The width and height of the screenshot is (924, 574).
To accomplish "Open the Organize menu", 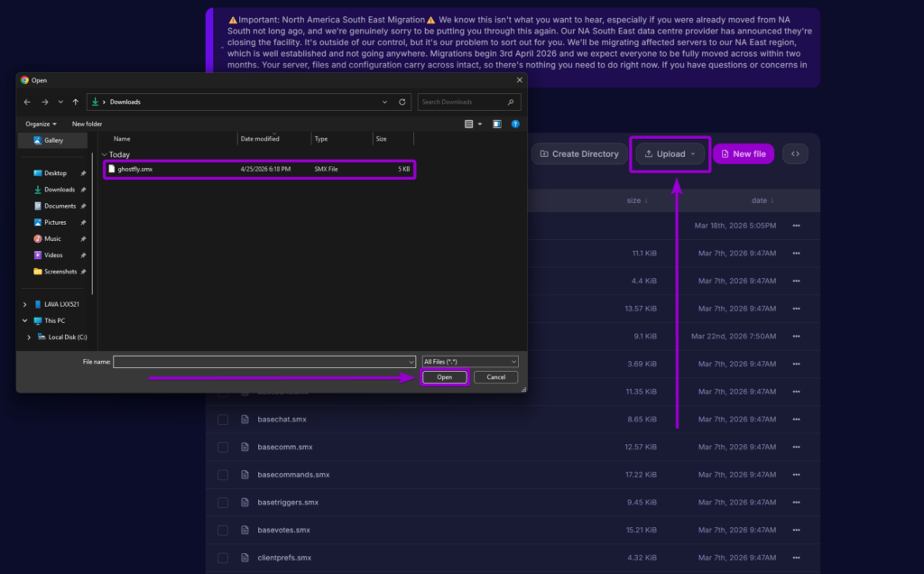I will point(37,123).
